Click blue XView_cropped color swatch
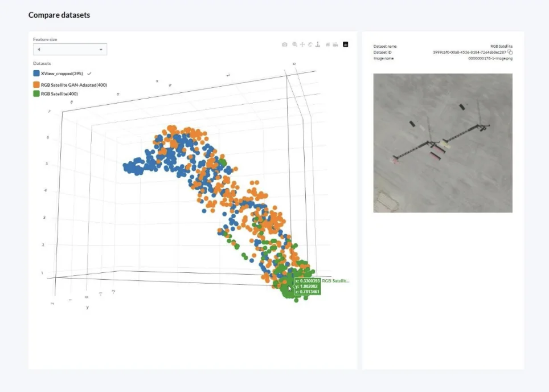Image resolution: width=549 pixels, height=392 pixels. point(36,73)
